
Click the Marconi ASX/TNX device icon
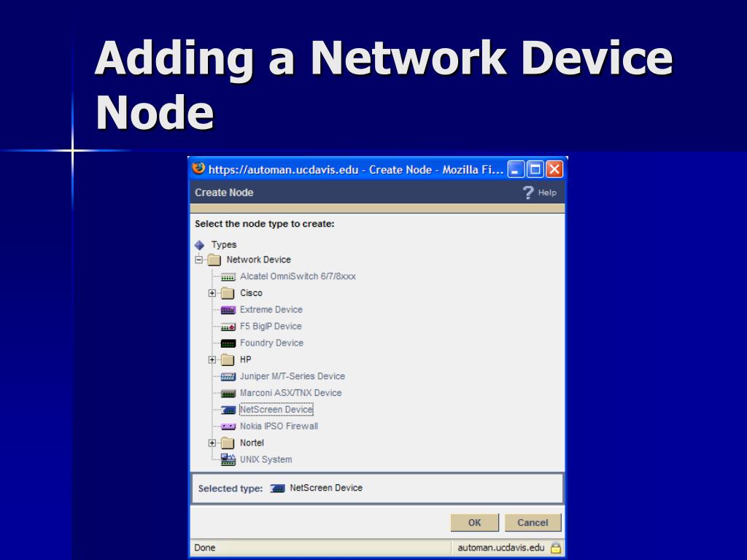tap(228, 393)
